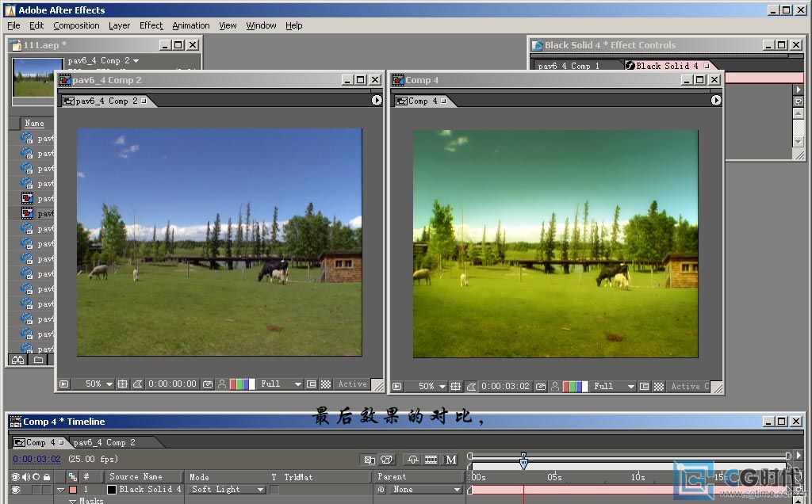
Task: Click the label color swatch of Black Solid 4
Action: click(x=73, y=490)
